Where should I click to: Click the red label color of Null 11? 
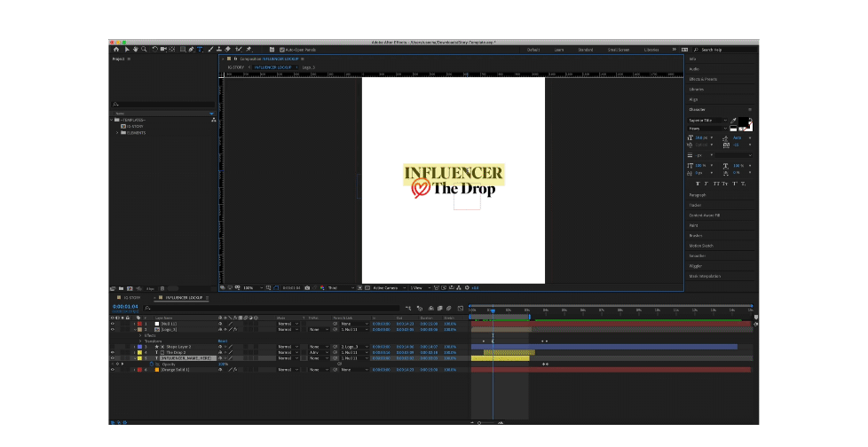pos(139,324)
